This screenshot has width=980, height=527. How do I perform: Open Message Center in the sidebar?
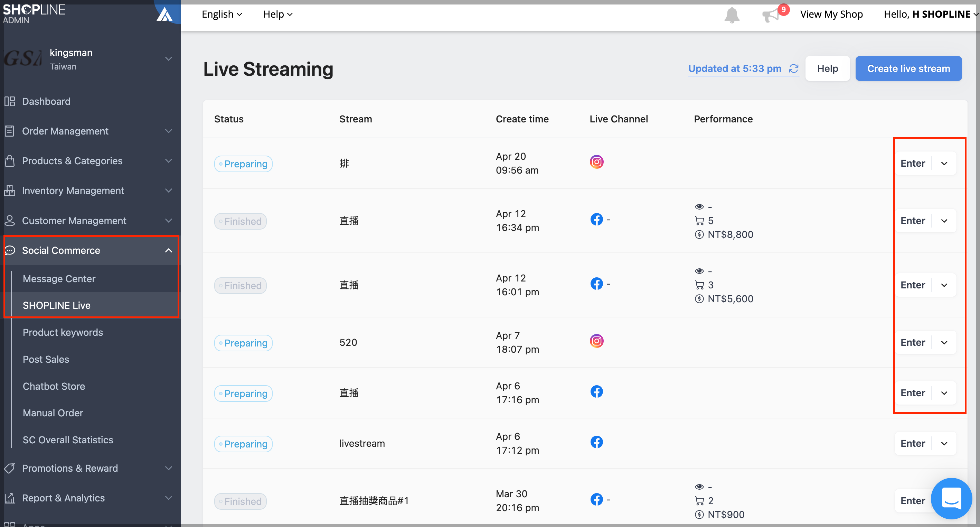tap(59, 279)
